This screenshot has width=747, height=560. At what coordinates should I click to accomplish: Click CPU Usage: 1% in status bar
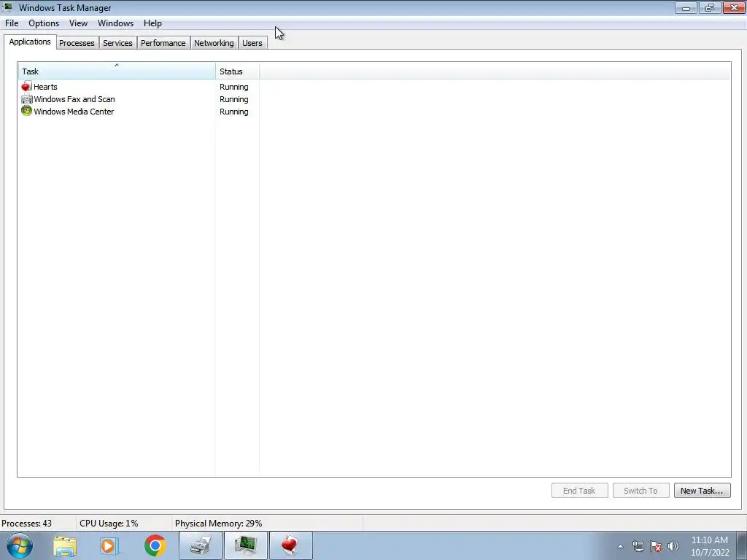(x=109, y=524)
